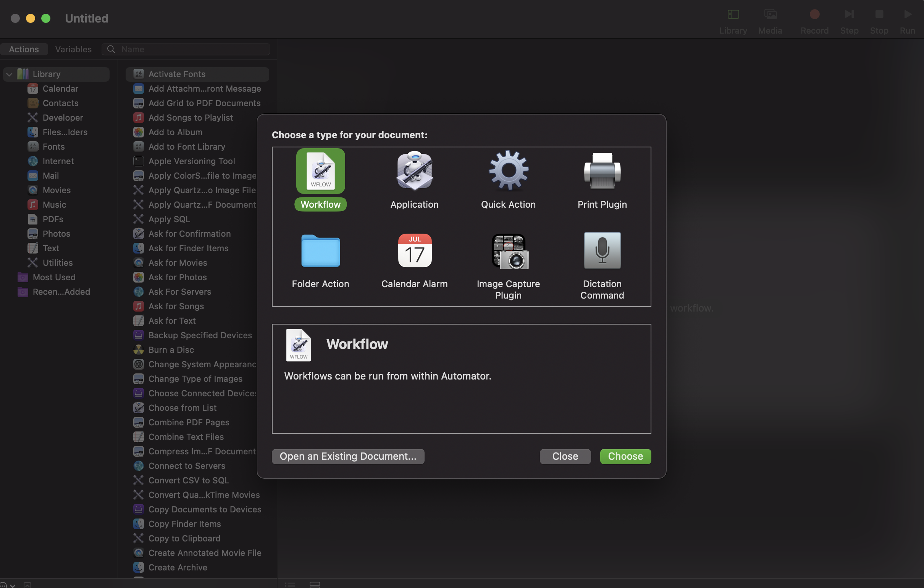This screenshot has width=924, height=588.
Task: Expand the Most Used group
Action: coord(54,277)
